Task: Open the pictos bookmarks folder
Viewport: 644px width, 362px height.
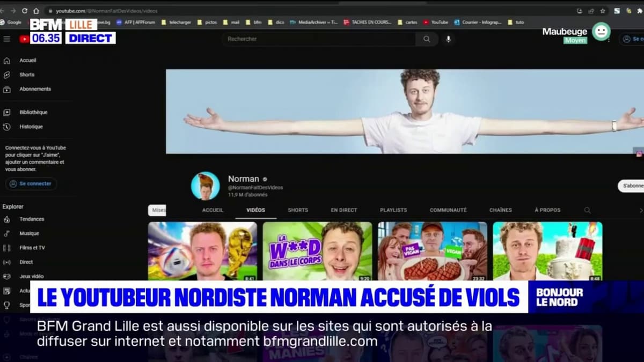Action: 207,22
